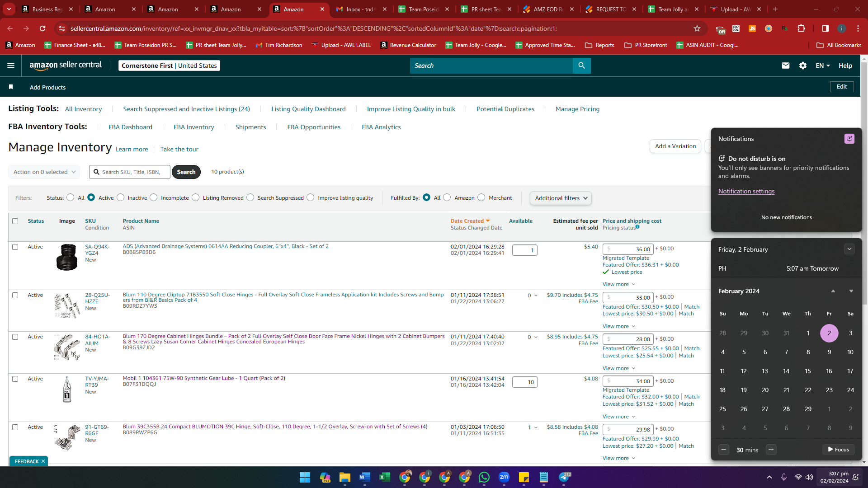Go to Listing Quality Dashboard
The width and height of the screenshot is (868, 488).
tap(308, 109)
